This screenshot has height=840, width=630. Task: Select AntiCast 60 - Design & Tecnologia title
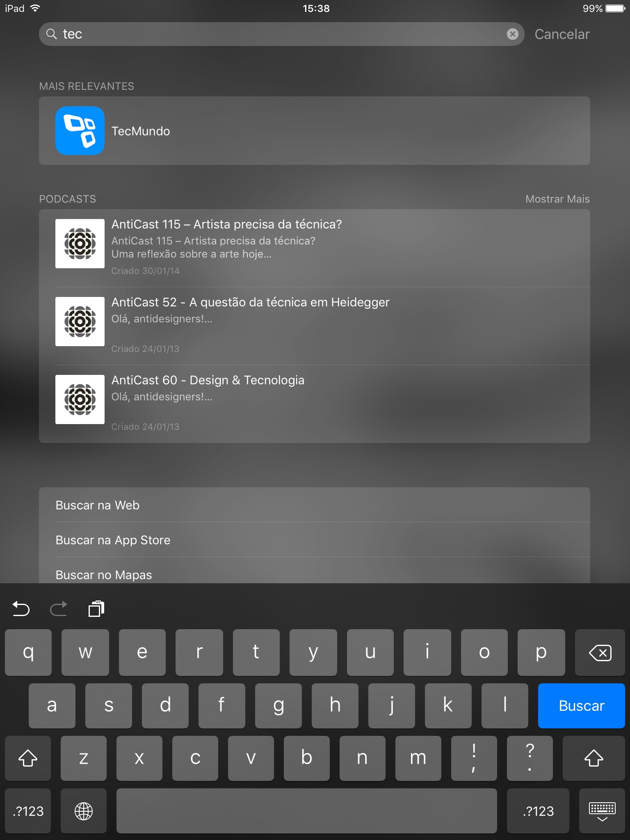[208, 380]
